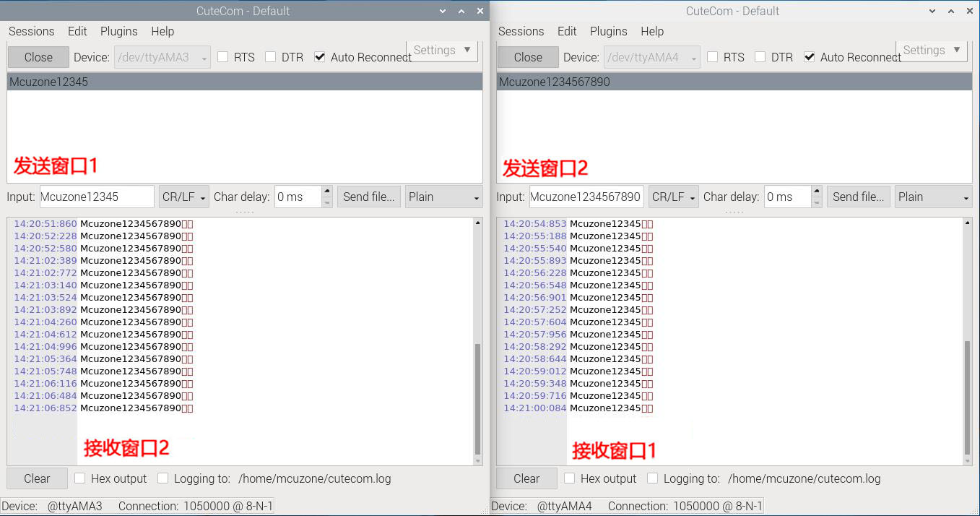The height and width of the screenshot is (516, 980).
Task: Click output line timestamped 14:20:51:860
Action: pos(103,224)
